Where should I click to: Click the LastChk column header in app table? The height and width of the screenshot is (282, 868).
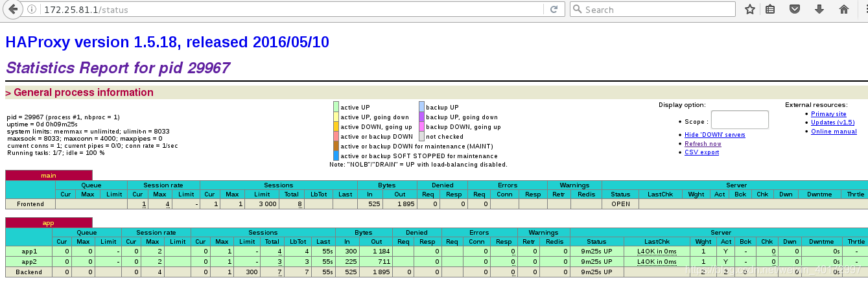[x=657, y=241]
